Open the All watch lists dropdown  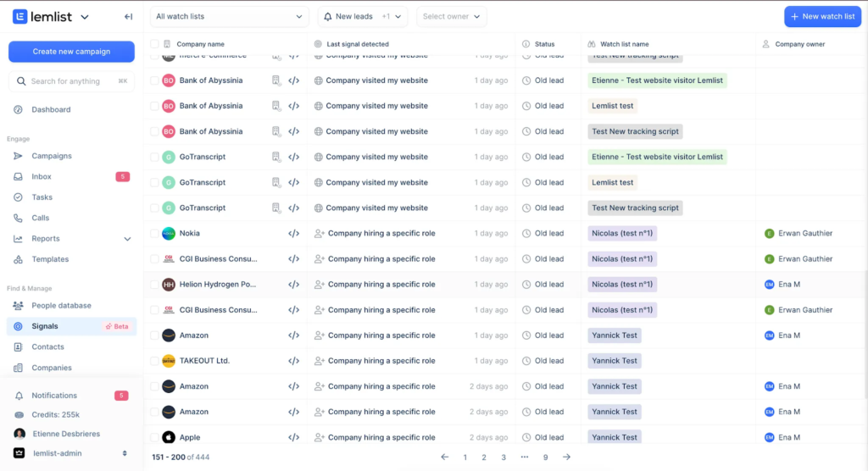coord(229,16)
